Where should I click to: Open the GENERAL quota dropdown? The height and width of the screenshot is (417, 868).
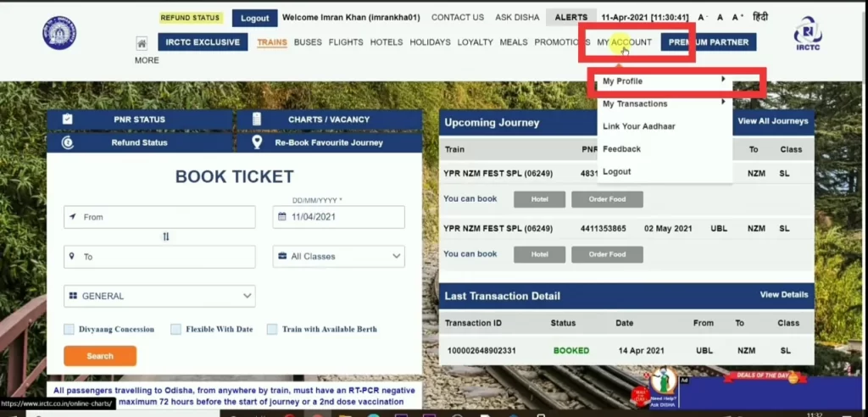pos(159,297)
